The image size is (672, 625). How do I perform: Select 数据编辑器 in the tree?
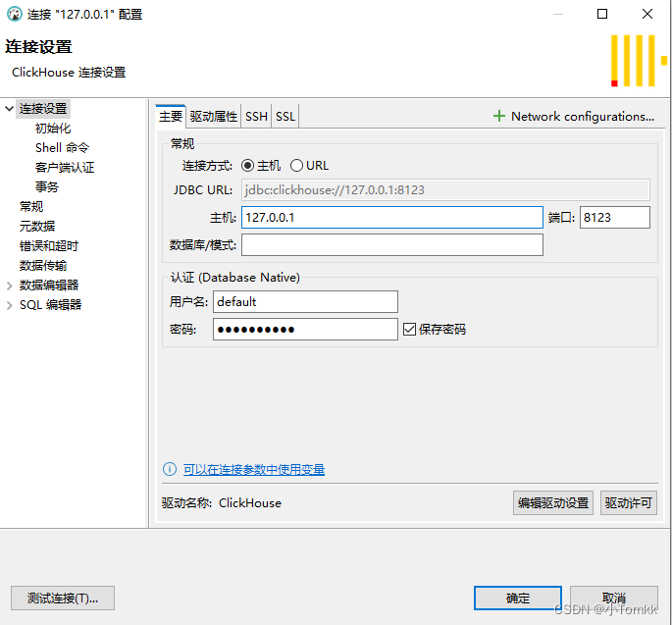pyautogui.click(x=49, y=286)
